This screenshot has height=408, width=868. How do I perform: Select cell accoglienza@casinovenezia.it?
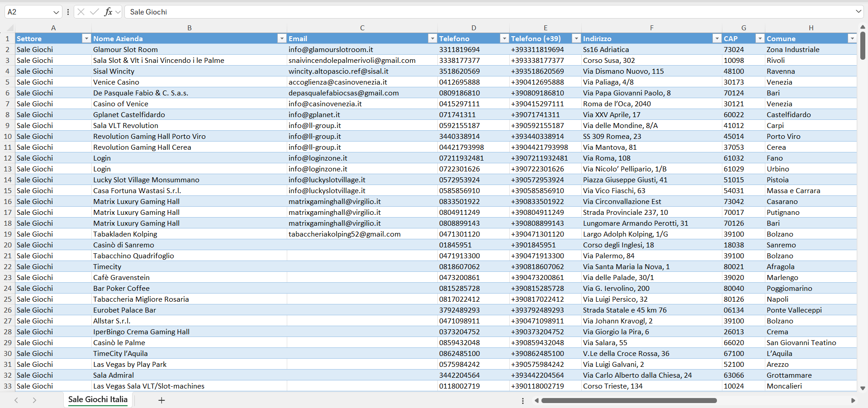[x=362, y=82]
